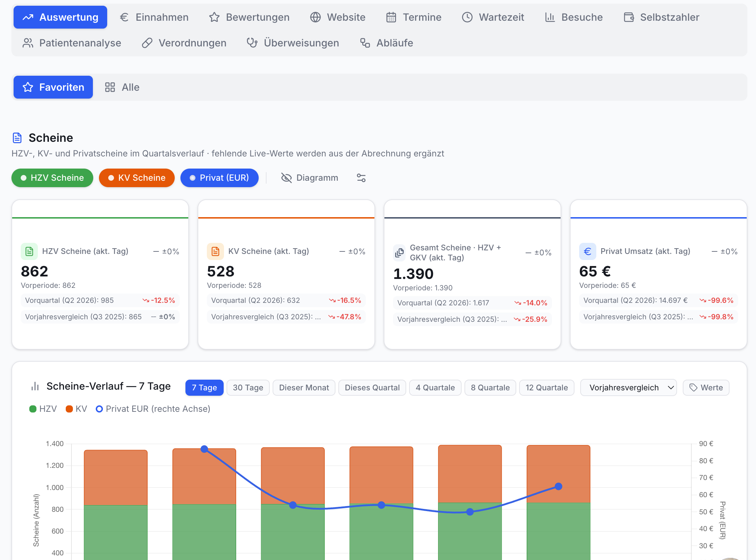
Task: Show the Alle view
Action: click(x=122, y=87)
